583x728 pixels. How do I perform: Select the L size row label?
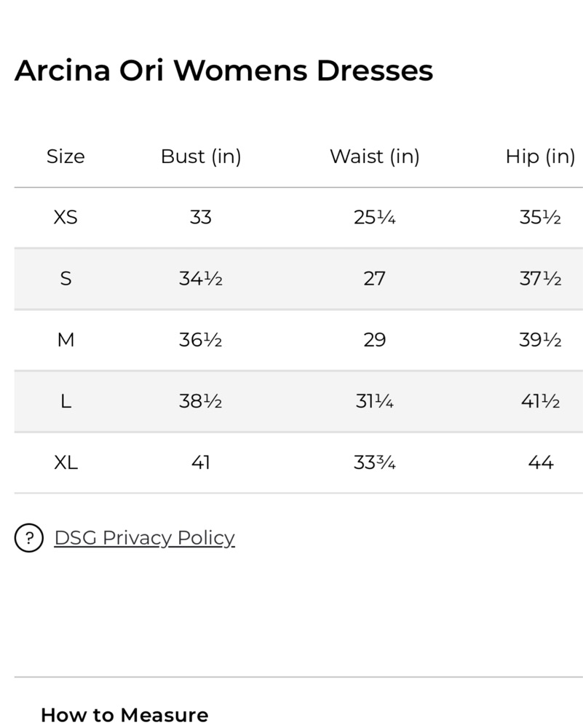(x=66, y=401)
